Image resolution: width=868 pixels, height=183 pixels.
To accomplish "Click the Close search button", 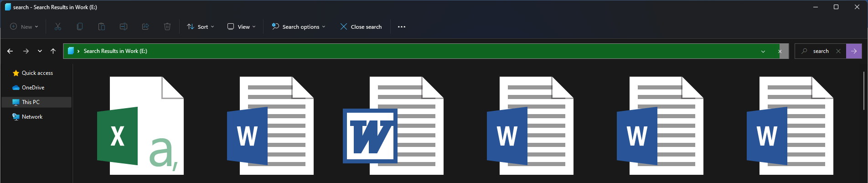I will coord(361,27).
